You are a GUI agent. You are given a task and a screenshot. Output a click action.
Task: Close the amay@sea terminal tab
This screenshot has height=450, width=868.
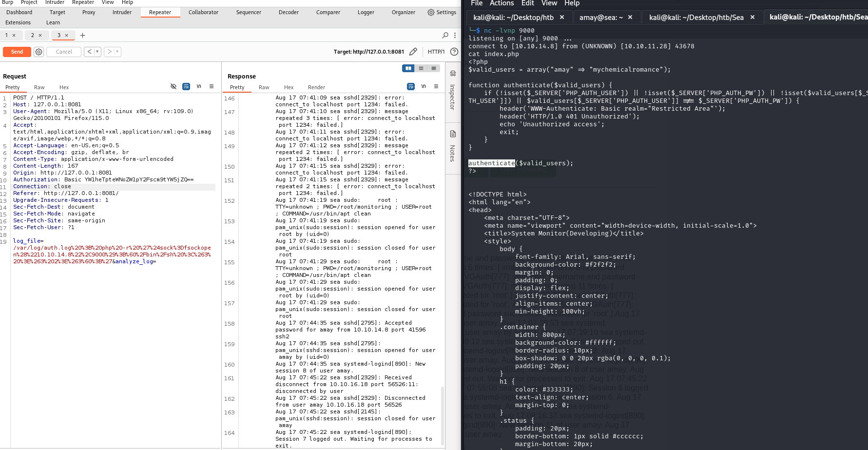tap(630, 17)
